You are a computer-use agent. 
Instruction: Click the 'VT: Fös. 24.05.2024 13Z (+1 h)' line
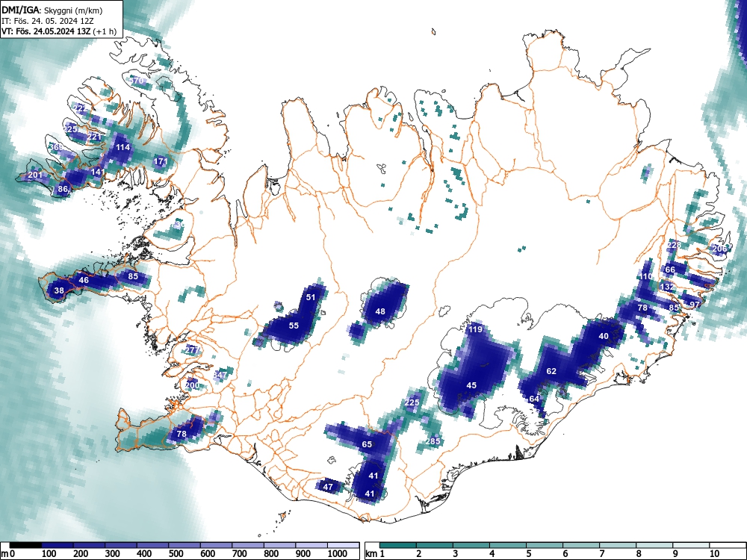59,31
